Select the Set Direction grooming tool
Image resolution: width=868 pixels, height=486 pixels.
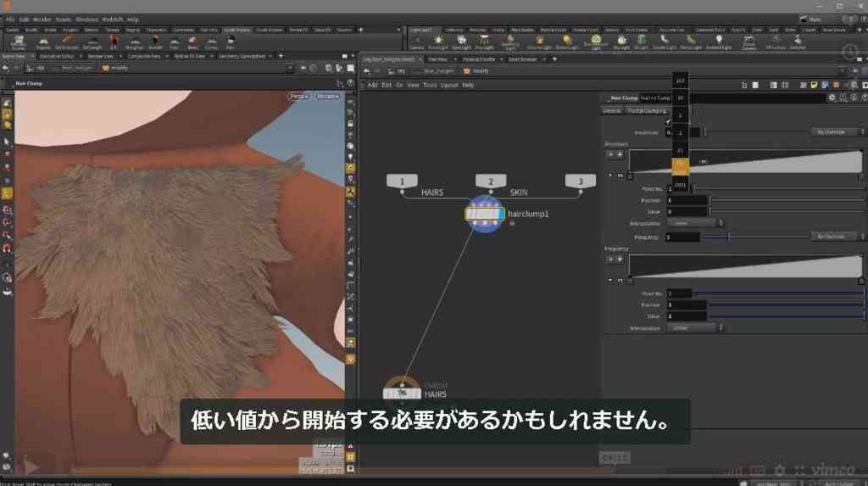67,42
